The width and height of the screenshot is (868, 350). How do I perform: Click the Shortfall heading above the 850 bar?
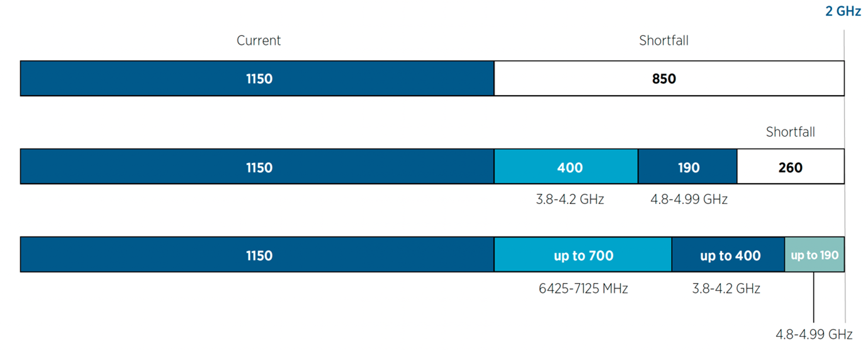point(663,41)
